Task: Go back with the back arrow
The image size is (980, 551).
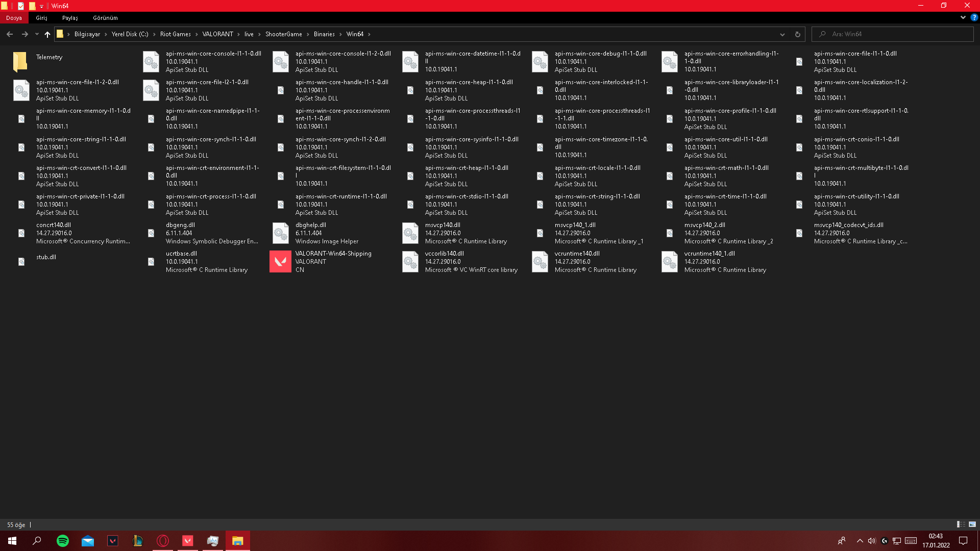Action: click(10, 34)
